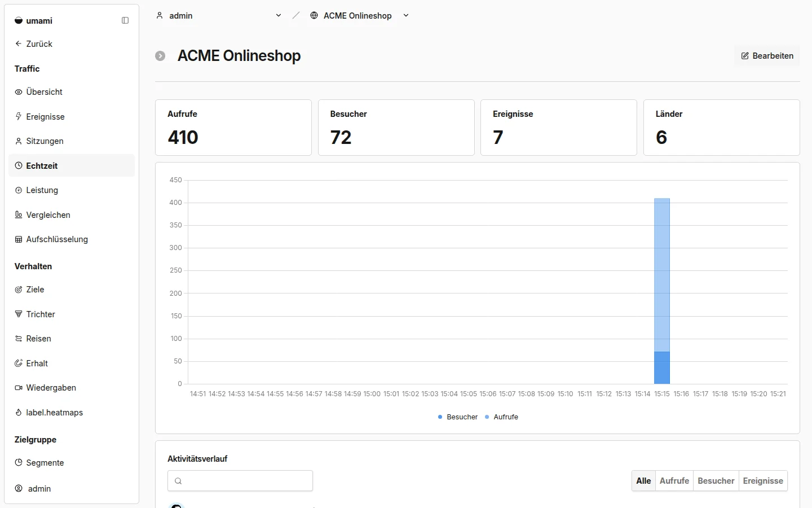The image size is (812, 508).
Task: Click the person icon beside Sitzungen
Action: (19, 141)
